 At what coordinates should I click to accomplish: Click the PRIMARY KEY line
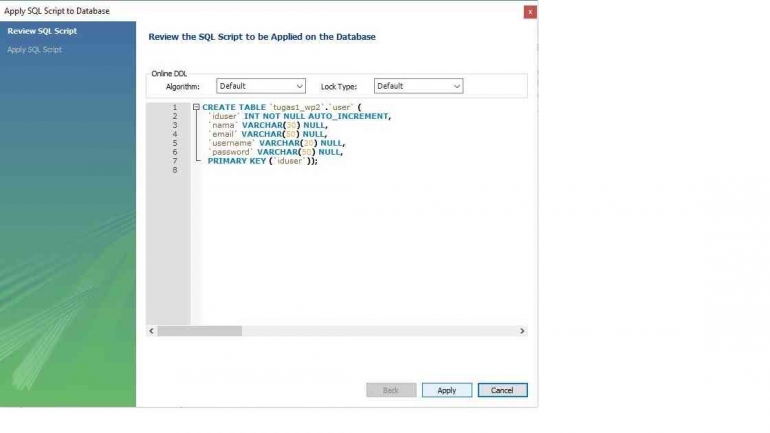tap(263, 161)
